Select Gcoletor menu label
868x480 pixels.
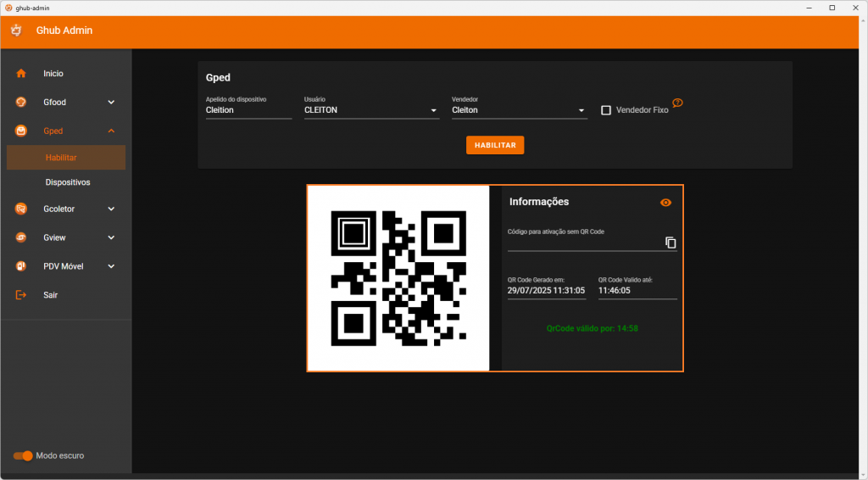(x=58, y=209)
